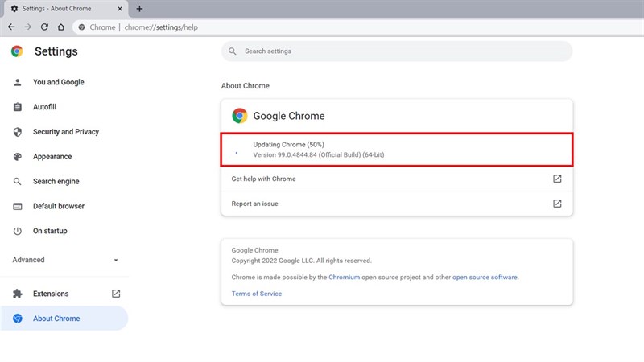Click the power icon for On startup
This screenshot has width=644, height=362.
17,231
